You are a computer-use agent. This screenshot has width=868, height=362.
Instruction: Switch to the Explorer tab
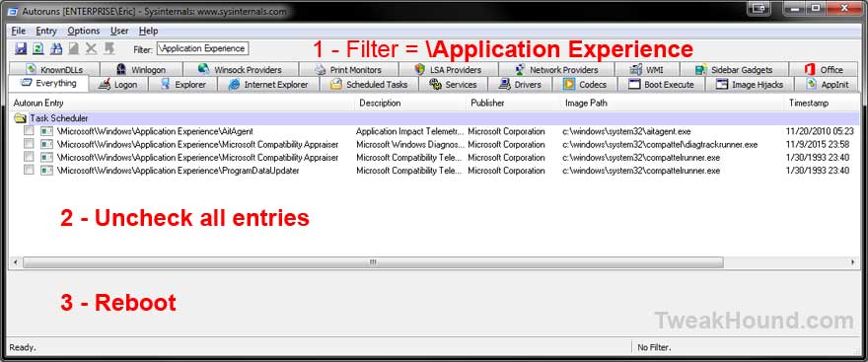[x=183, y=85]
